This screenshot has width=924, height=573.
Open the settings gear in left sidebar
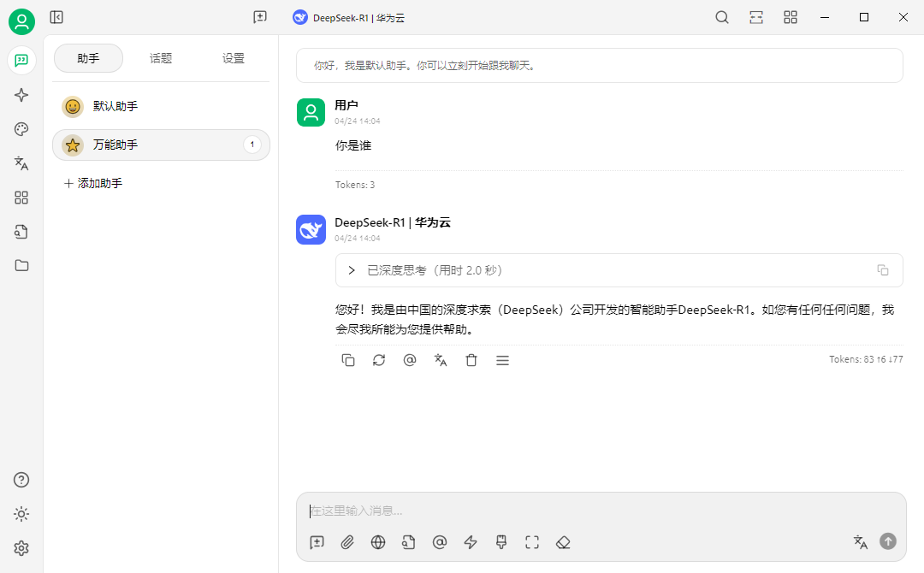click(x=21, y=548)
